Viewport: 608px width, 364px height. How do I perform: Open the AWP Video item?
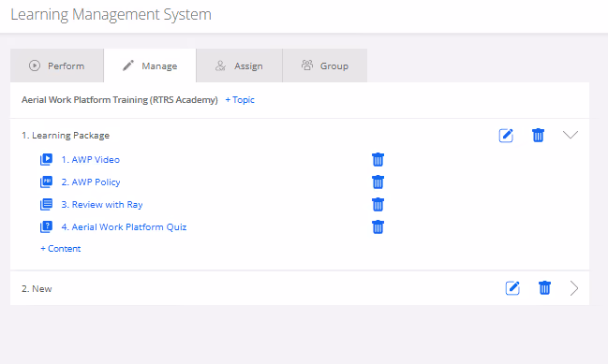[x=90, y=159]
